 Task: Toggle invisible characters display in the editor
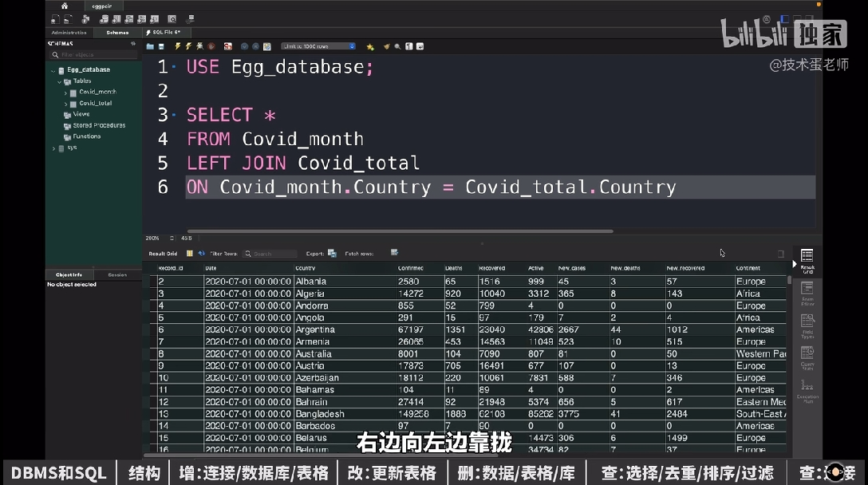[x=407, y=46]
